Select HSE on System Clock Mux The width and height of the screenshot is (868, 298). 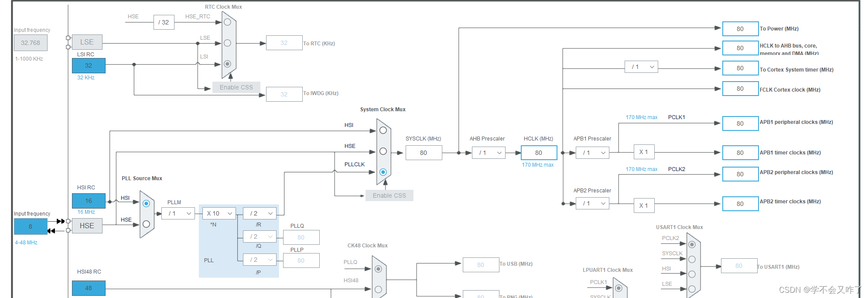(383, 151)
